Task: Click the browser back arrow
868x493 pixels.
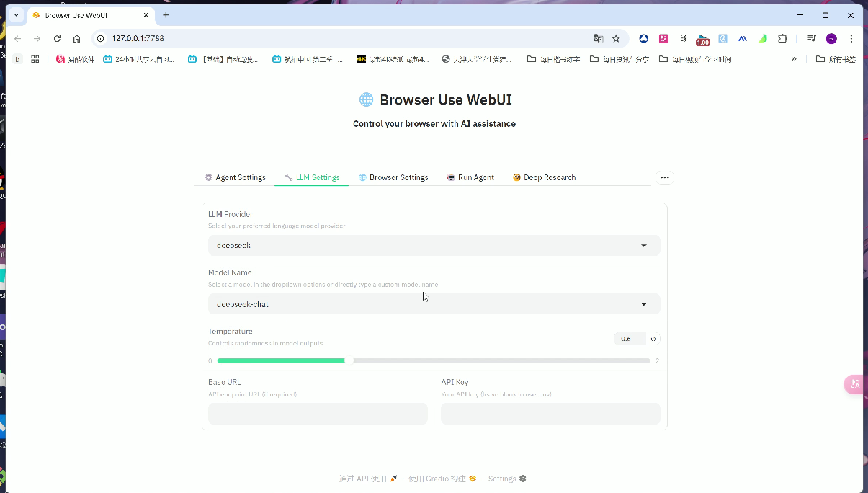Action: [x=18, y=38]
